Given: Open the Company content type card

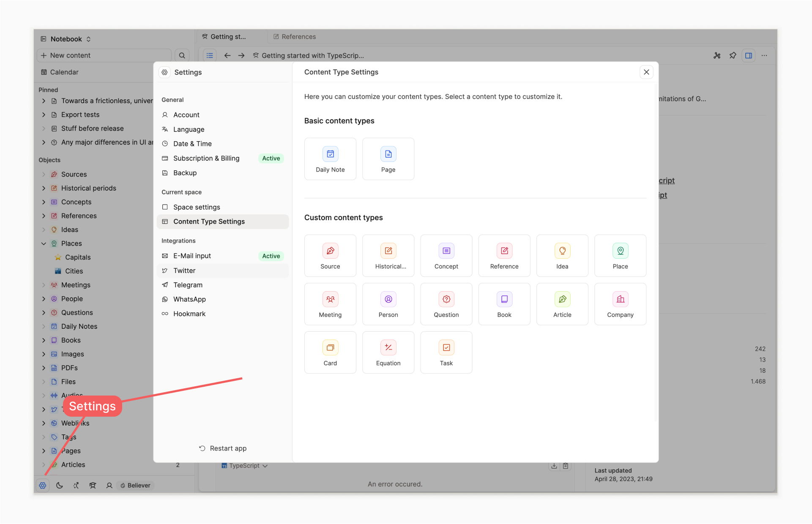Looking at the screenshot, I should [620, 304].
